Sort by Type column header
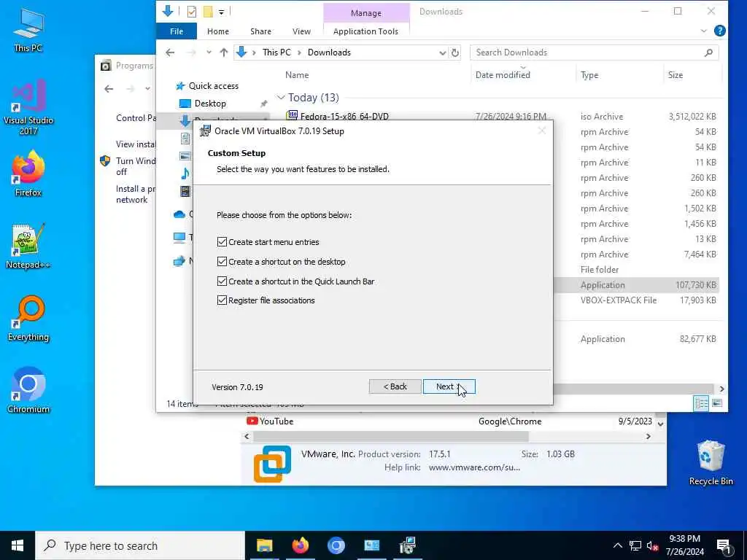The height and width of the screenshot is (560, 747). 589,75
